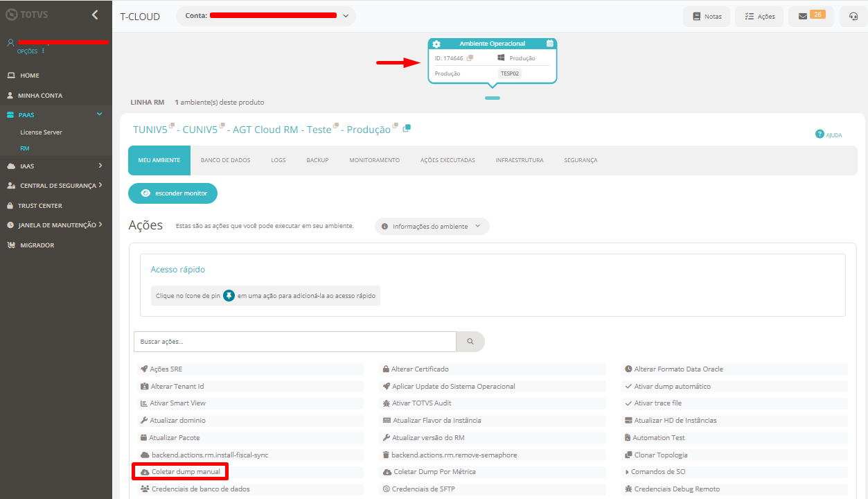Click the Buscar ações search field
This screenshot has width=868, height=499.
coord(294,342)
